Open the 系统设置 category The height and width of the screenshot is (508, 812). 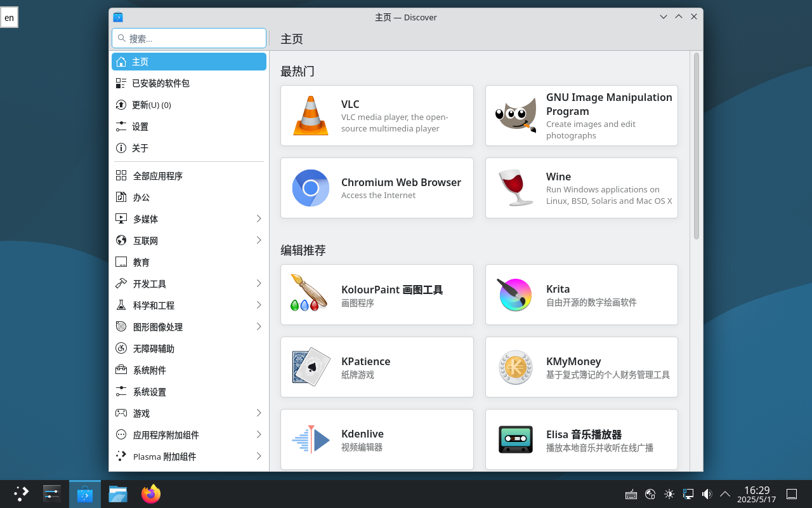[x=189, y=392]
